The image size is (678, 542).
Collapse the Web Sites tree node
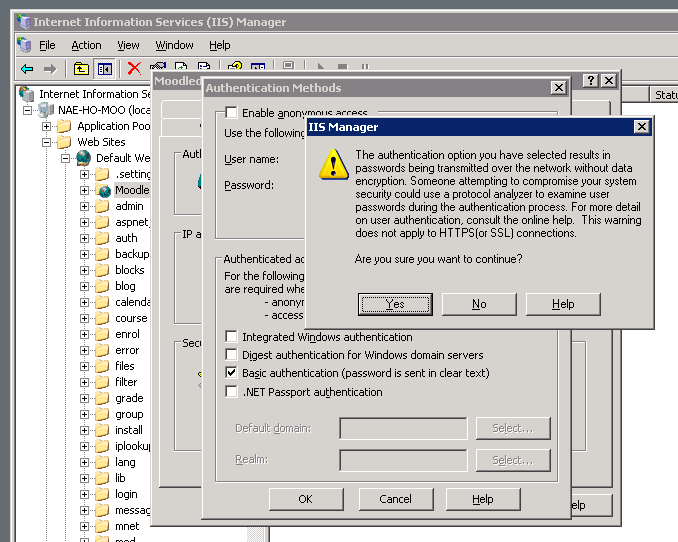pos(46,142)
